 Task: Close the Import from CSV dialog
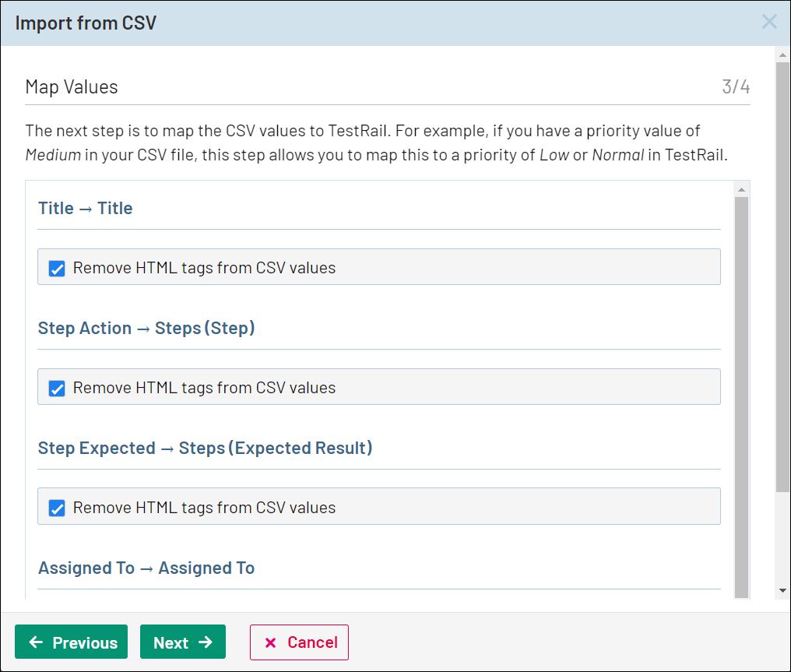point(769,22)
